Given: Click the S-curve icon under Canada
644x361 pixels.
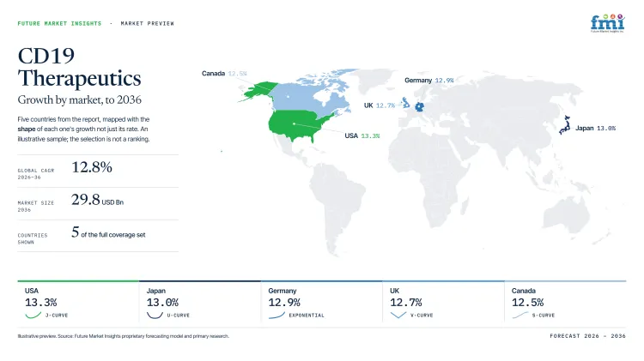Looking at the screenshot, I should pos(520,315).
